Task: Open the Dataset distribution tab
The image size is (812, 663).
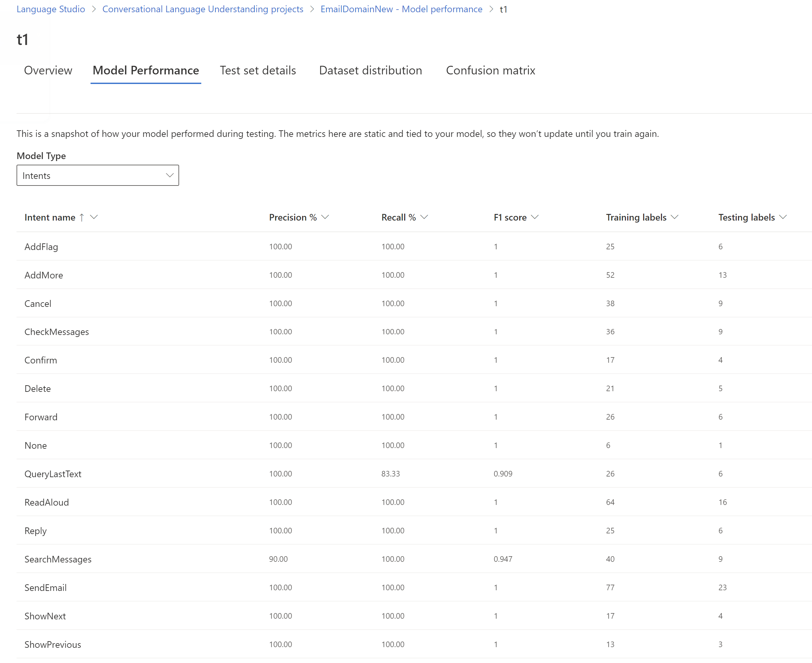Action: (370, 70)
